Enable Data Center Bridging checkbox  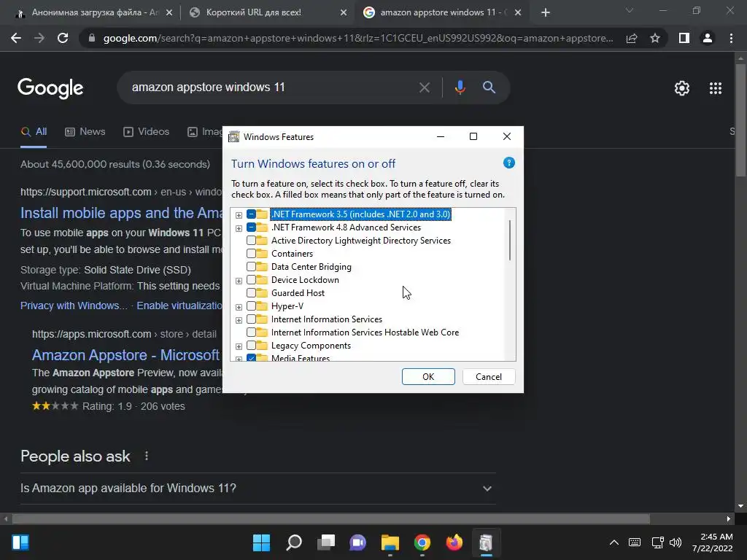(x=251, y=267)
